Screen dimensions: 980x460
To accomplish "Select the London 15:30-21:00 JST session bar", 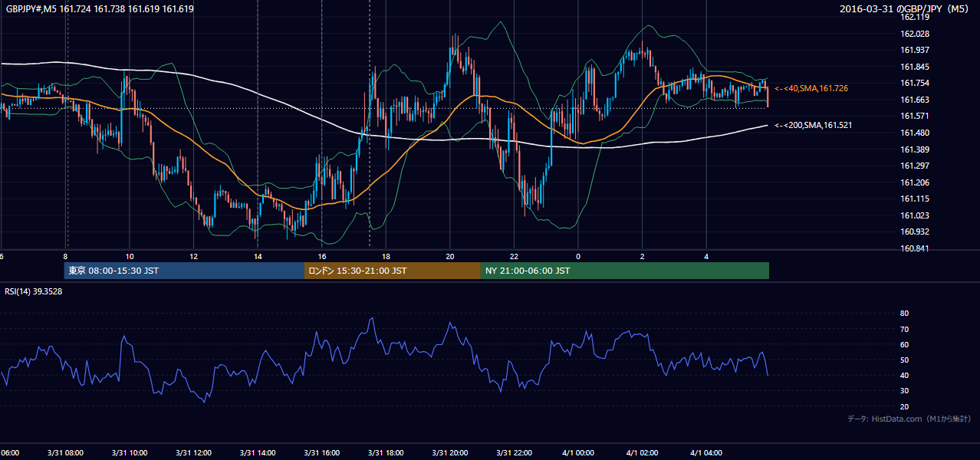I will 393,271.
